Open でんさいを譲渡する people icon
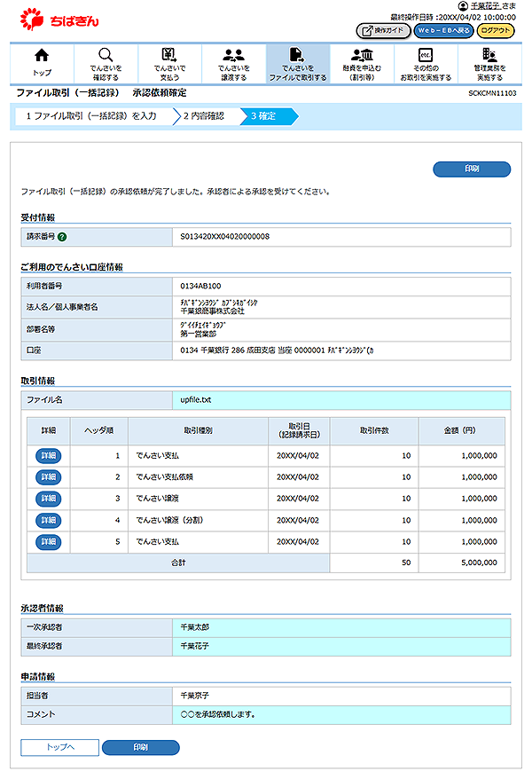Screen dimensions: 532x779 click(x=233, y=55)
